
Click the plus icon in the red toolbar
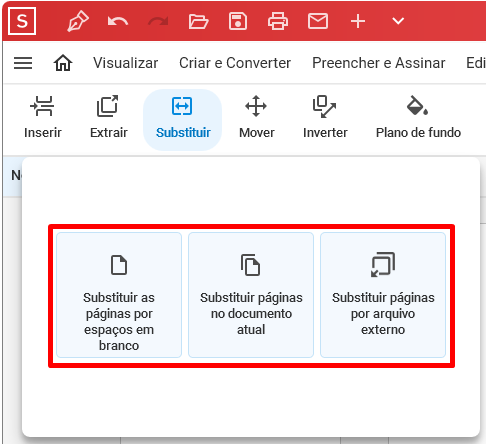tap(358, 21)
